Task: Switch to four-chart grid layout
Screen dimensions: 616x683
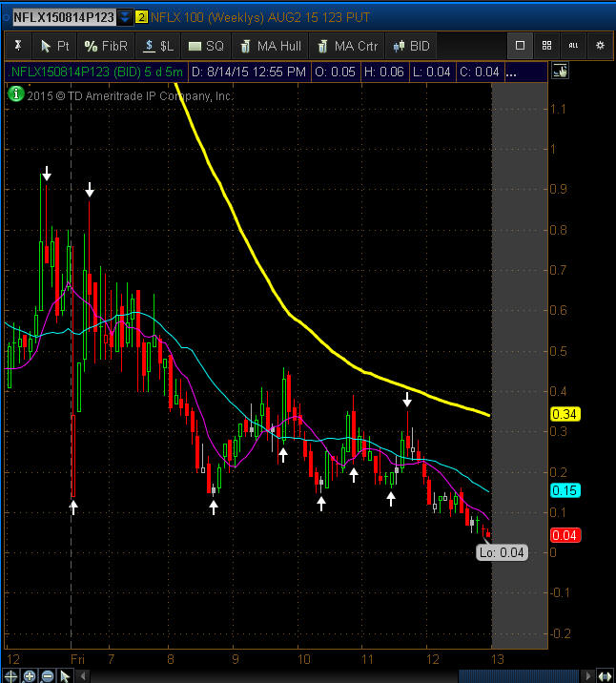Action: click(546, 45)
